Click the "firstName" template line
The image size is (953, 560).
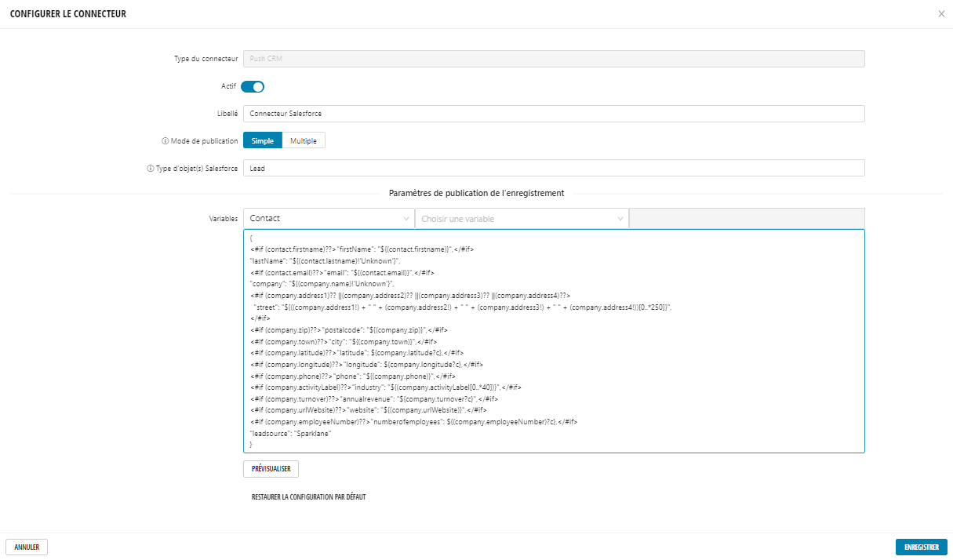362,249
